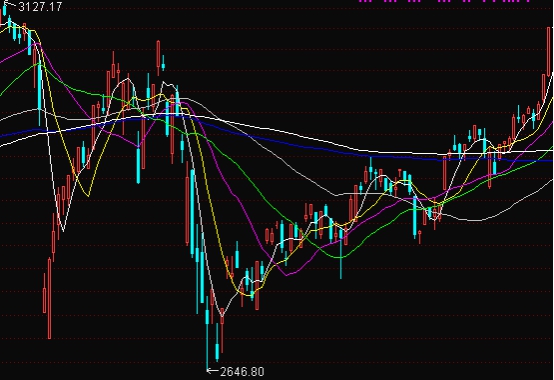Click the yellow moving average line at its bottom
This screenshot has height=380, width=554.
247,295
